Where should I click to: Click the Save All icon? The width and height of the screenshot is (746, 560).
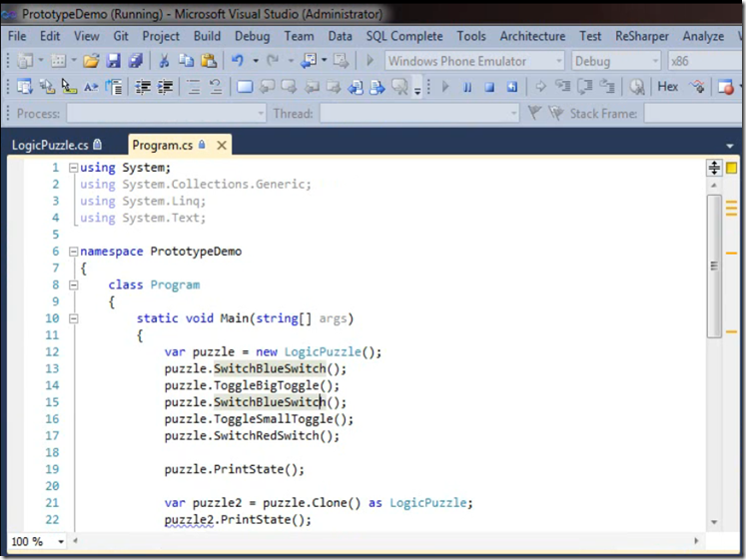click(x=136, y=61)
